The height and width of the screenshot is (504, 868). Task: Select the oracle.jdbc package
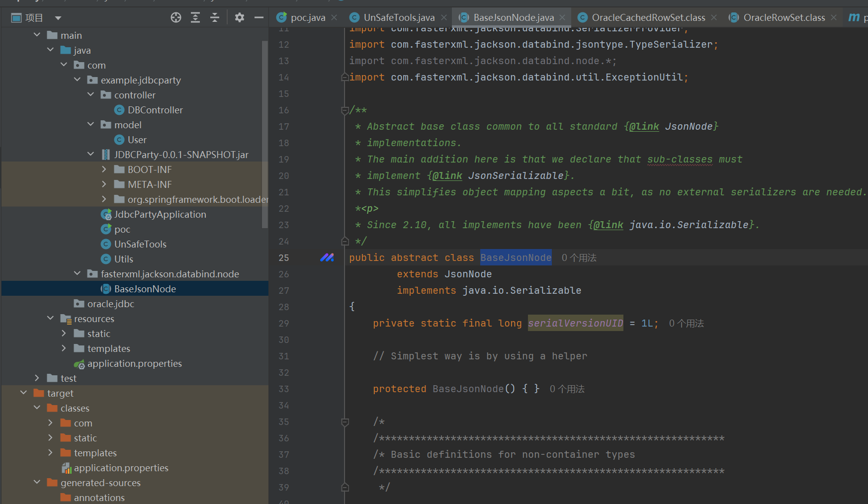tap(110, 304)
